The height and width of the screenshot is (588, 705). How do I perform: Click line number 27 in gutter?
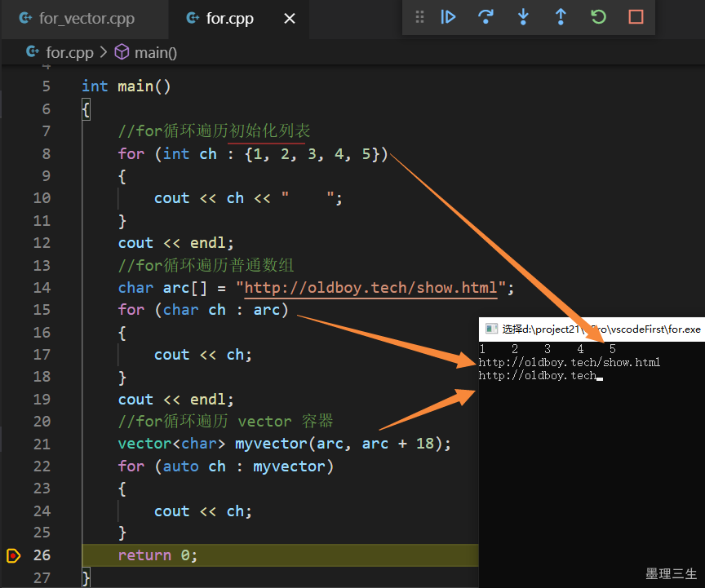42,578
